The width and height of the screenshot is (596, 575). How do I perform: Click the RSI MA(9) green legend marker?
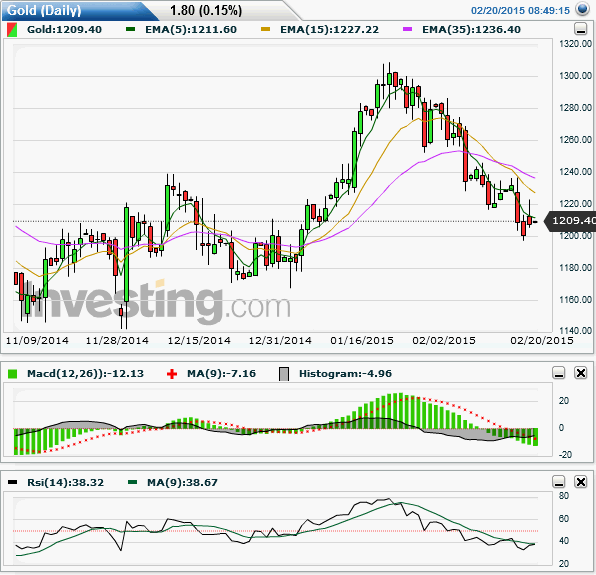tap(132, 482)
